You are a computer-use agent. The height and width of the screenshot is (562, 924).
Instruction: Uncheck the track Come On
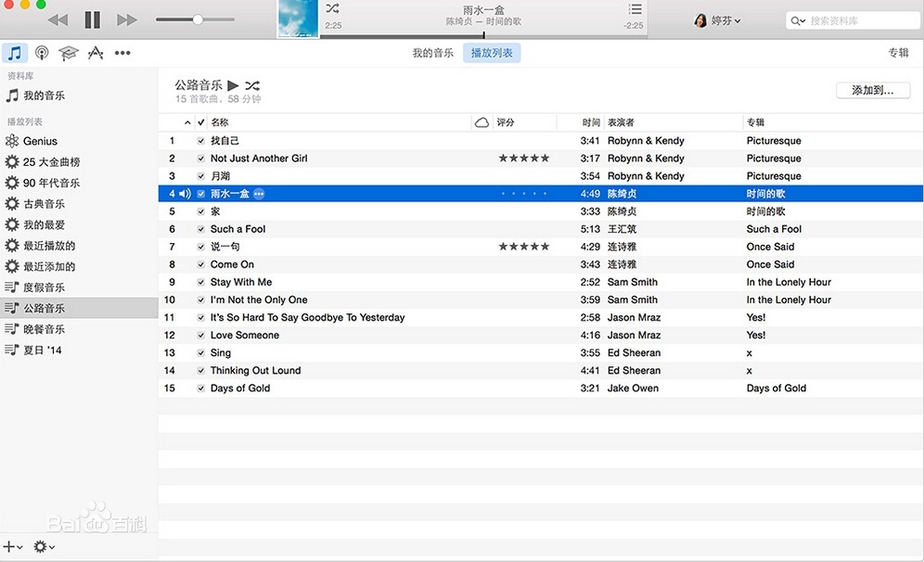pyautogui.click(x=201, y=264)
